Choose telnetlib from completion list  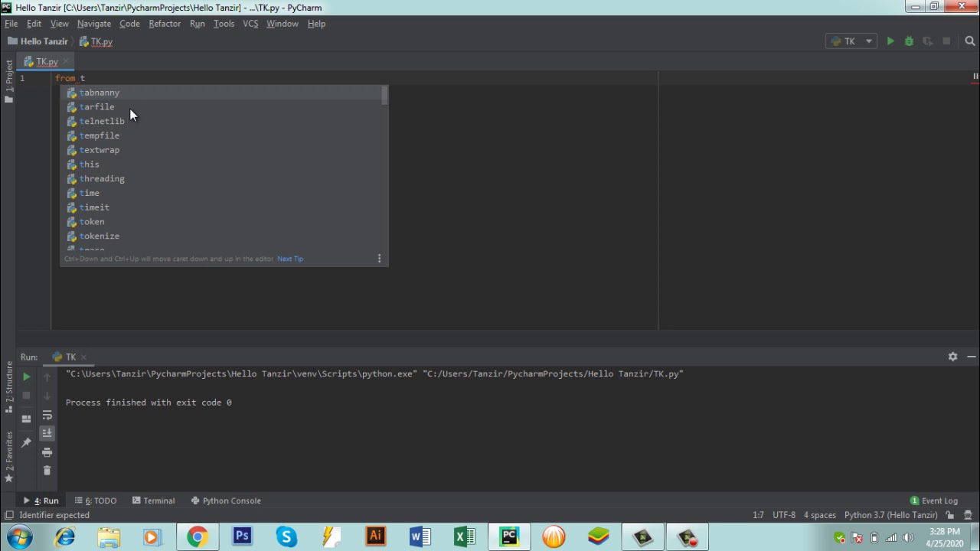[x=224, y=121]
